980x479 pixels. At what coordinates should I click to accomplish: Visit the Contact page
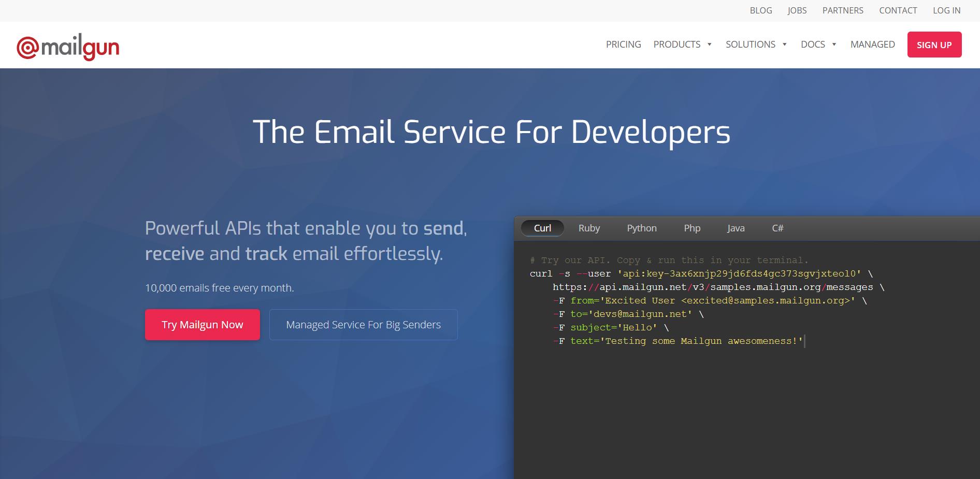[x=898, y=10]
